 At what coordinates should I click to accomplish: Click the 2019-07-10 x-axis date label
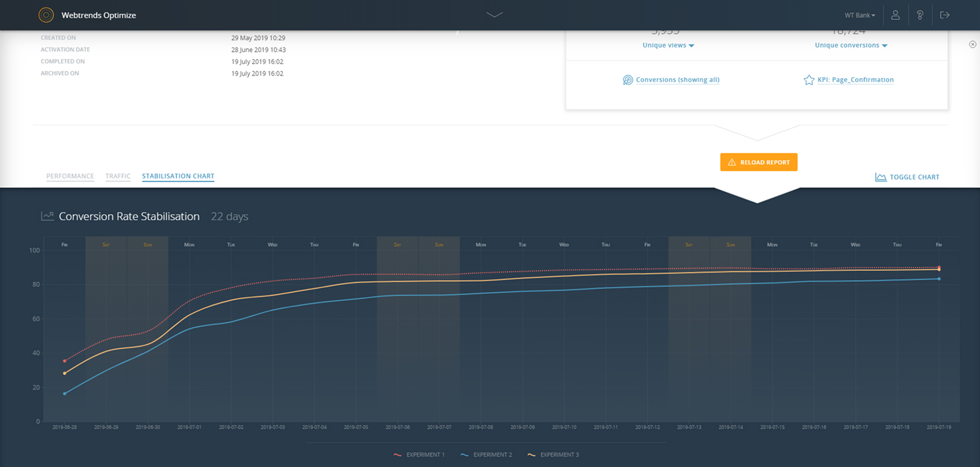(x=564, y=427)
